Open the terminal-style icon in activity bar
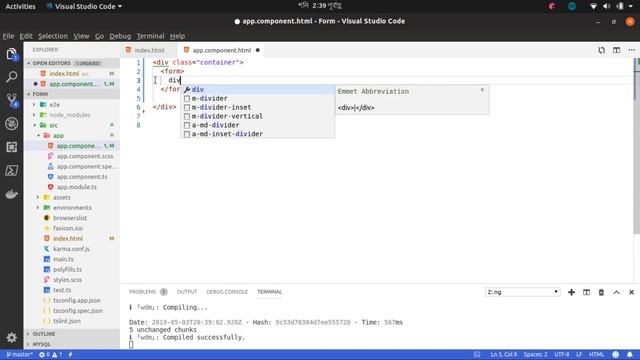This screenshot has width=640, height=360. (x=11, y=170)
